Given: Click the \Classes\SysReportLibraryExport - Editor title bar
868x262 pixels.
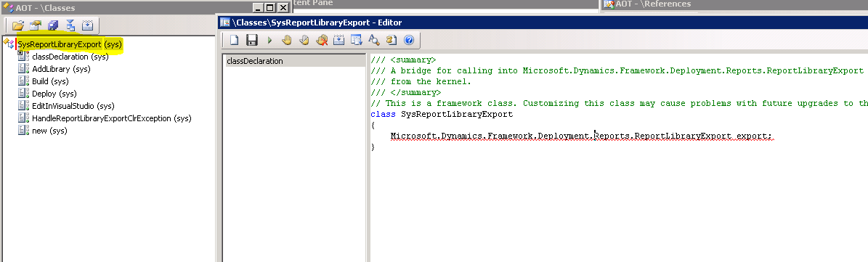Looking at the screenshot, I should (543, 22).
